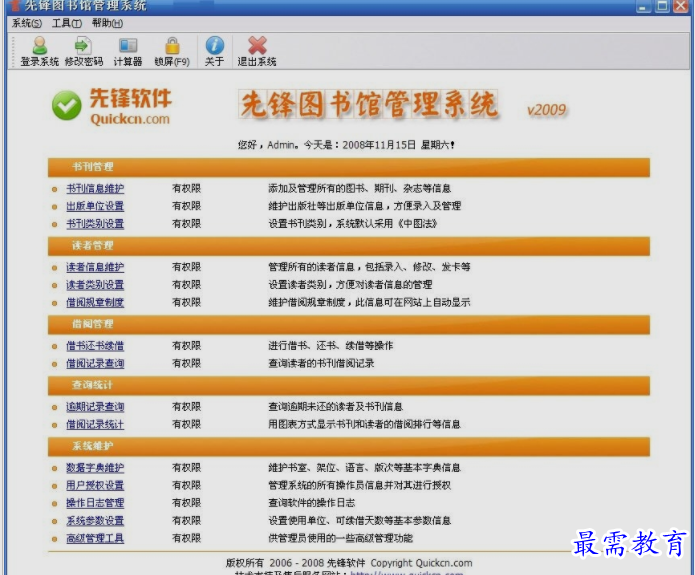Click the v2009 version label
Viewport: 695px width, 575px height.
pos(546,110)
